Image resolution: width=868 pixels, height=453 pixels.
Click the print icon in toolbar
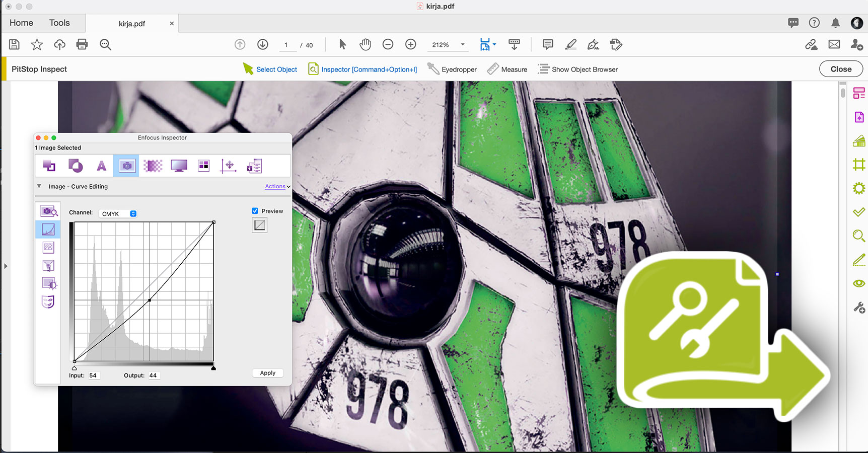[x=82, y=45]
